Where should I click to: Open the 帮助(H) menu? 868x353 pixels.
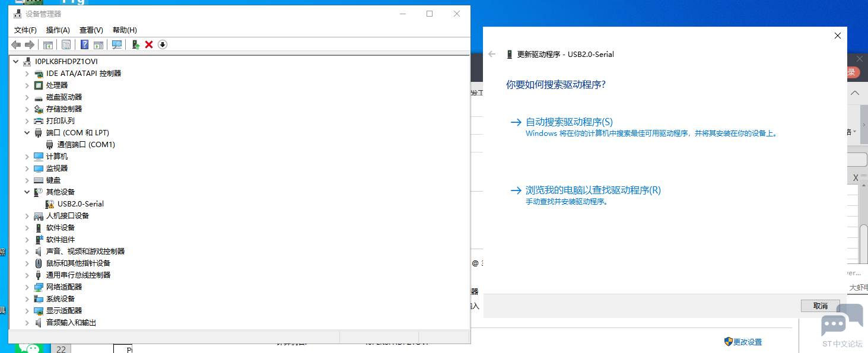pos(125,30)
